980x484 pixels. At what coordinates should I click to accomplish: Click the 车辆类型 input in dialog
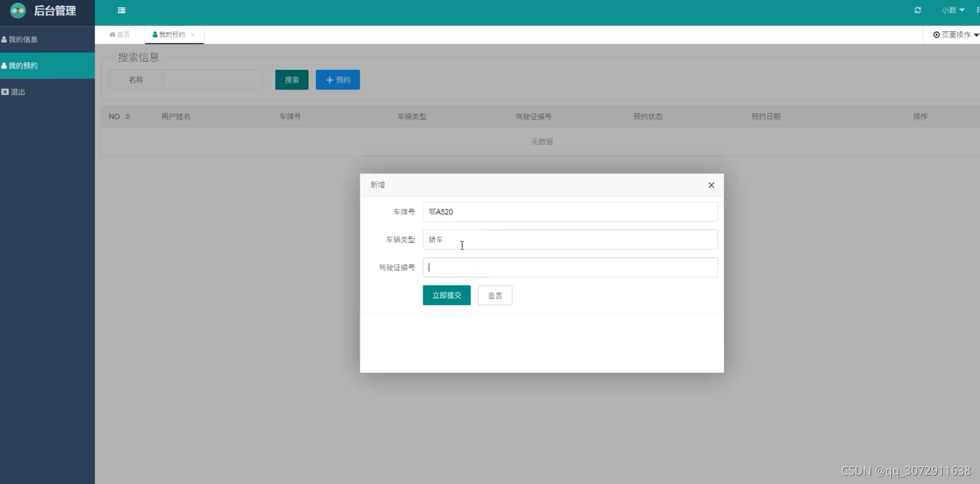(x=570, y=240)
